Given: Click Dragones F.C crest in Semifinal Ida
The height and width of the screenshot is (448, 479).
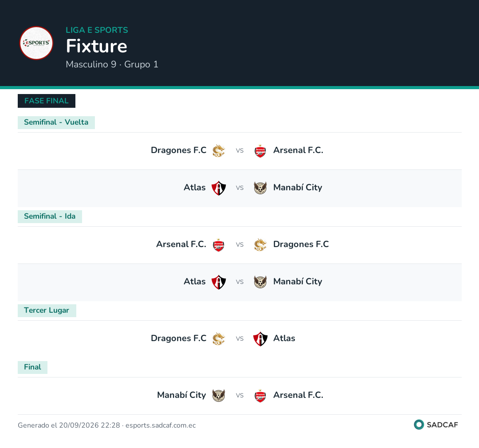Looking at the screenshot, I should (x=260, y=245).
